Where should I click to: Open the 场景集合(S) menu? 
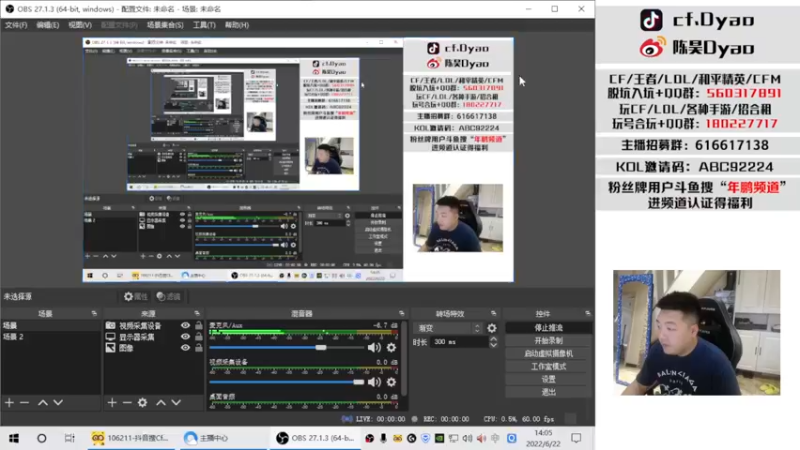165,25
